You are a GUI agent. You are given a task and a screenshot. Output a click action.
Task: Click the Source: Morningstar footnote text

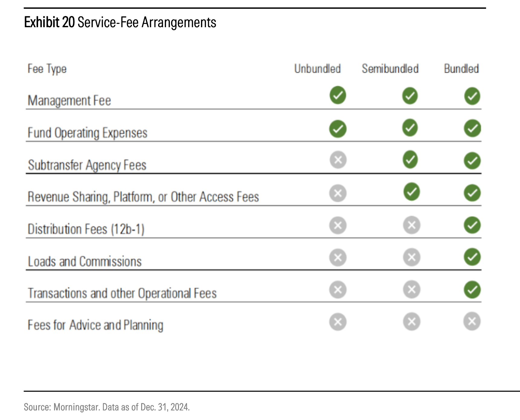pyautogui.click(x=107, y=407)
